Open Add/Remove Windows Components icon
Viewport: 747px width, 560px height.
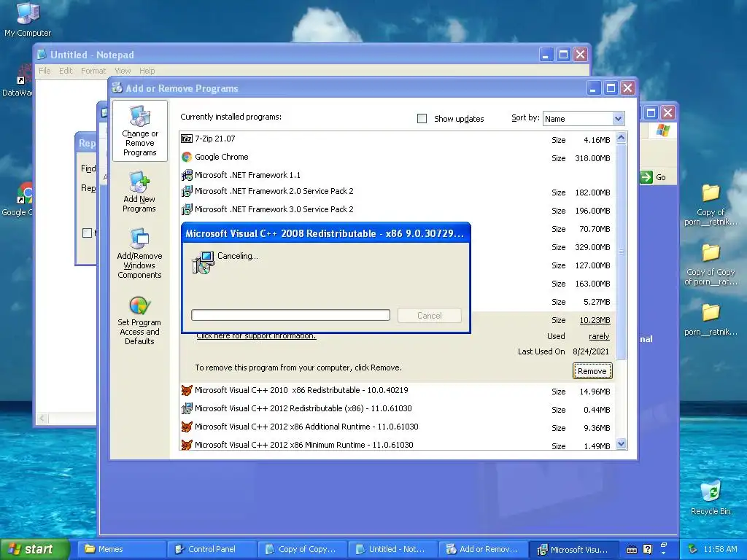coord(139,253)
